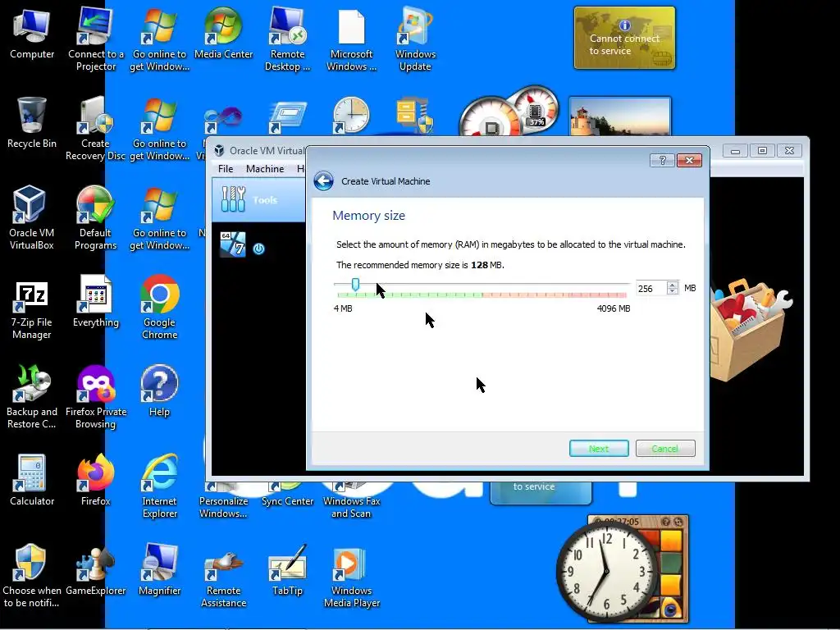
Task: Open the Machine menu in VirtualBox
Action: pyautogui.click(x=265, y=169)
